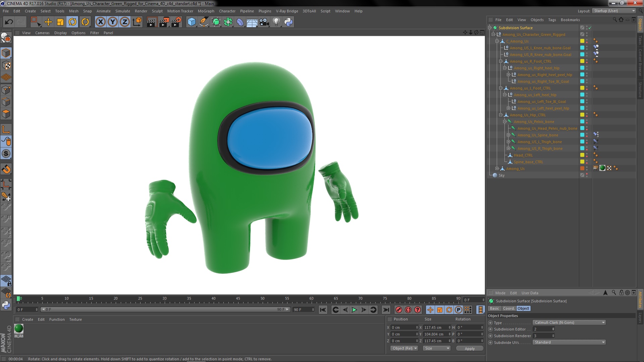Collapse the Subdivision Surface tree node
Screen dimensions: 644x362
490,28
